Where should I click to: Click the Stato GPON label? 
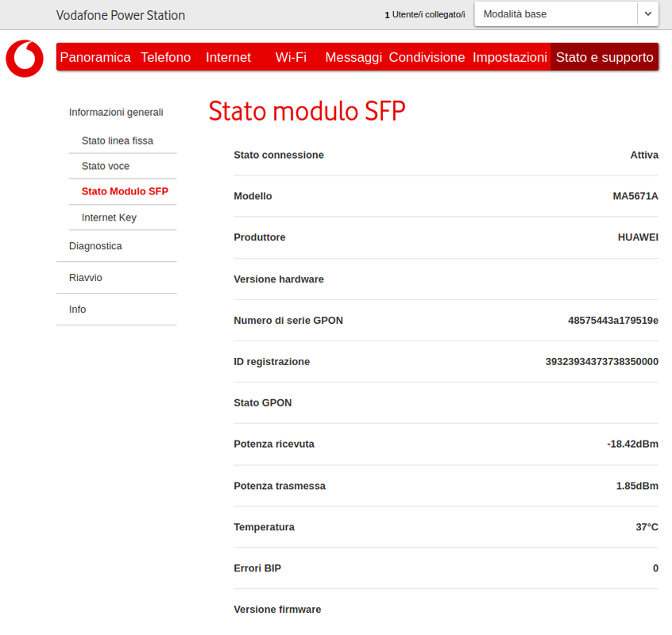tap(262, 402)
